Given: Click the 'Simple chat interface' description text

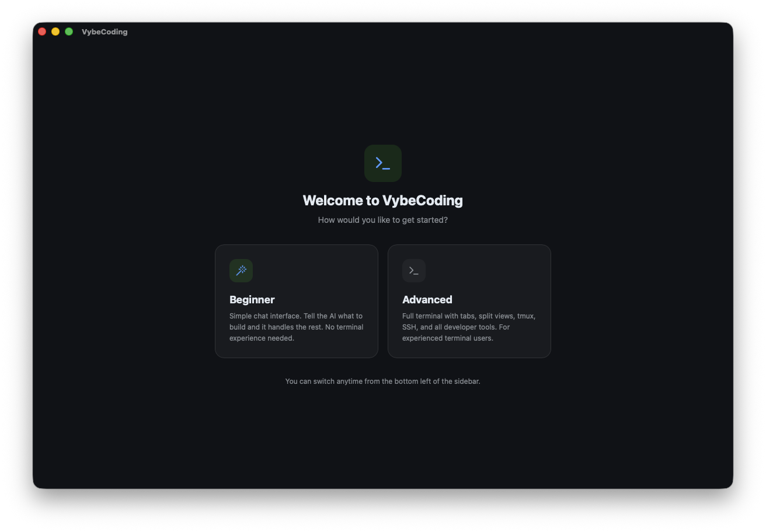Looking at the screenshot, I should click(x=297, y=327).
